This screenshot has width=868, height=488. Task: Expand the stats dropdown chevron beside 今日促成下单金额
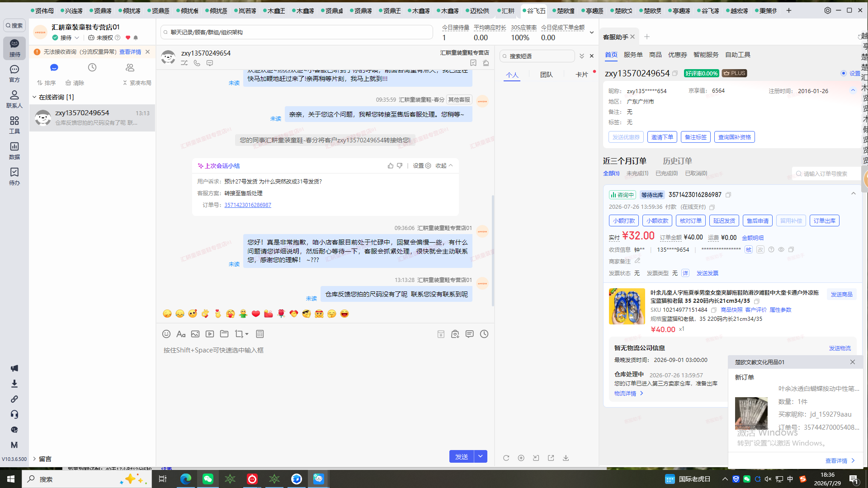591,33
